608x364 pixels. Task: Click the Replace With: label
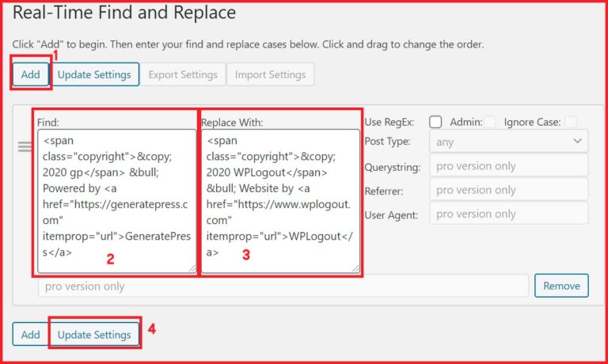tap(232, 123)
